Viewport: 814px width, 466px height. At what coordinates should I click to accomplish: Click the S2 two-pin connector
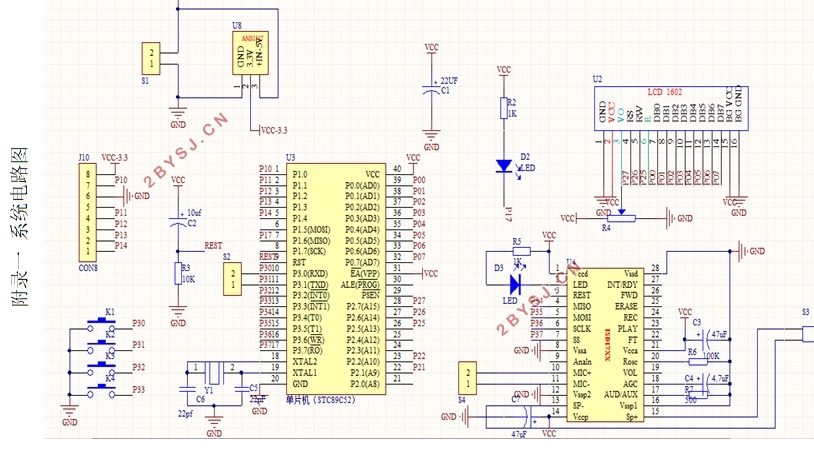point(233,279)
